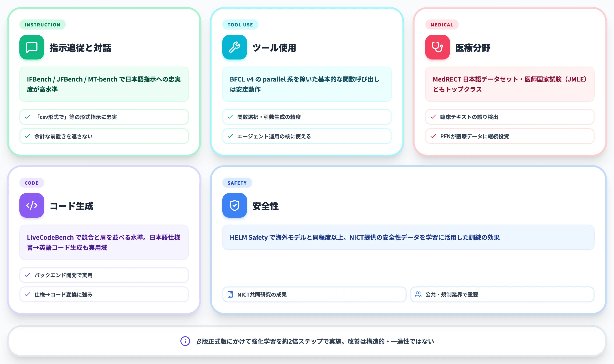Click the HELM Safety summary box

408,237
